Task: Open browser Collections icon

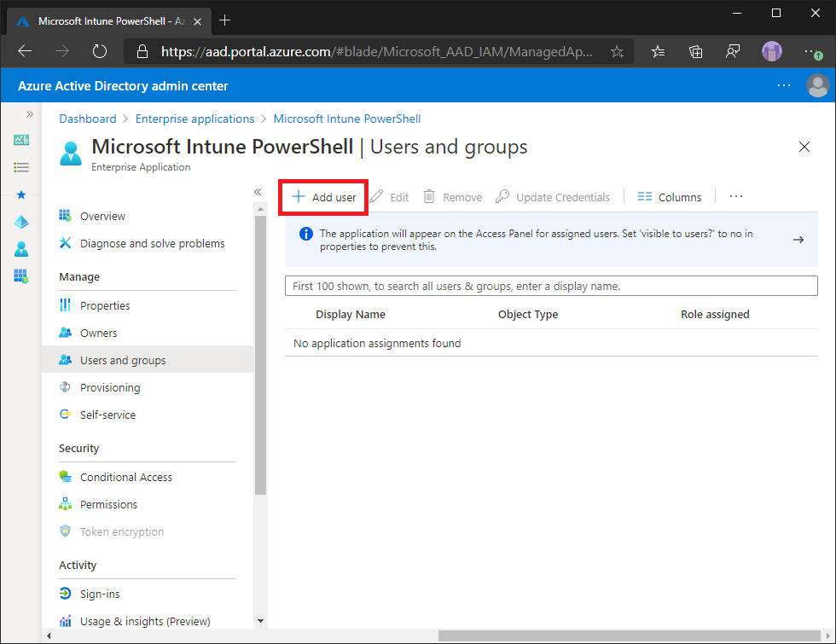Action: 696,52
